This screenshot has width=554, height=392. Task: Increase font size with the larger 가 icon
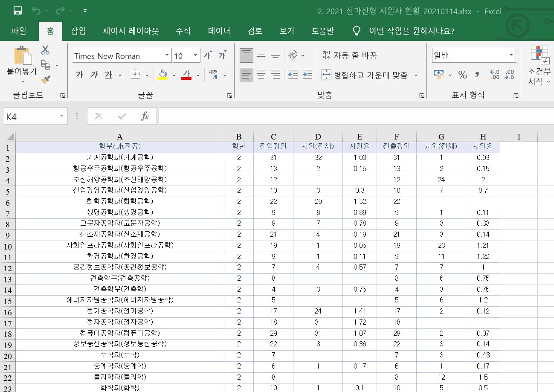(x=208, y=55)
